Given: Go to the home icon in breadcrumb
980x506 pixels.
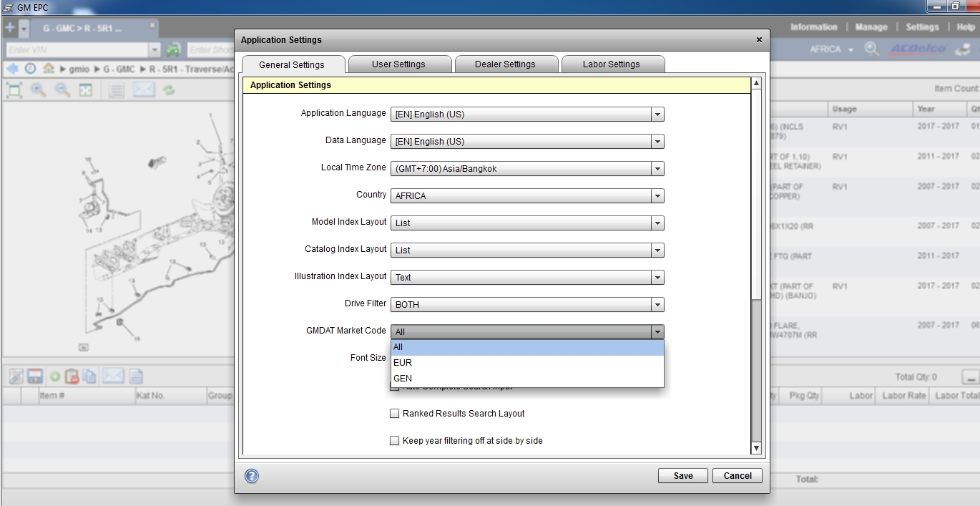Looking at the screenshot, I should 49,69.
